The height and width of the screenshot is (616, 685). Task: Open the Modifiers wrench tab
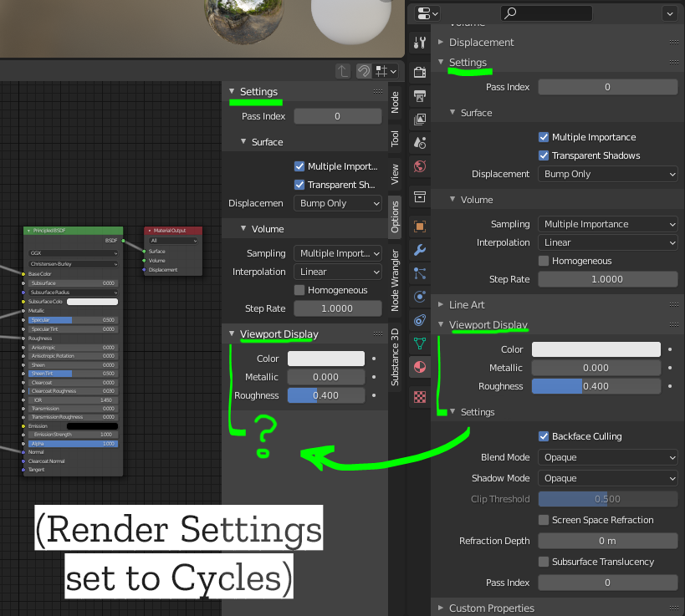420,250
